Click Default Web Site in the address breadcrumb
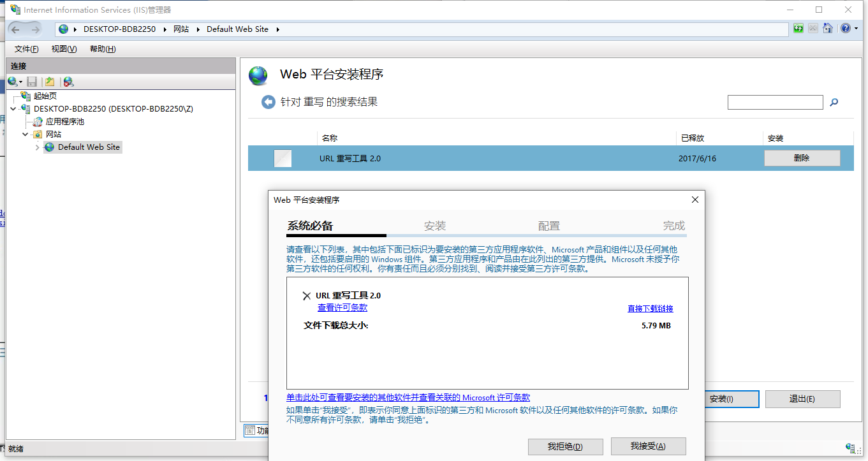 pos(238,29)
